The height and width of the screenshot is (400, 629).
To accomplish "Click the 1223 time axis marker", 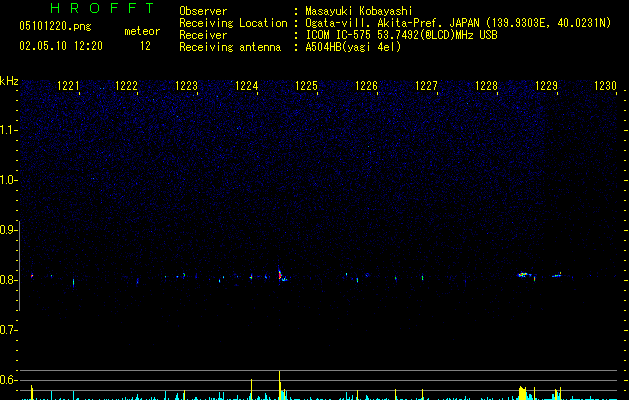I will point(187,86).
